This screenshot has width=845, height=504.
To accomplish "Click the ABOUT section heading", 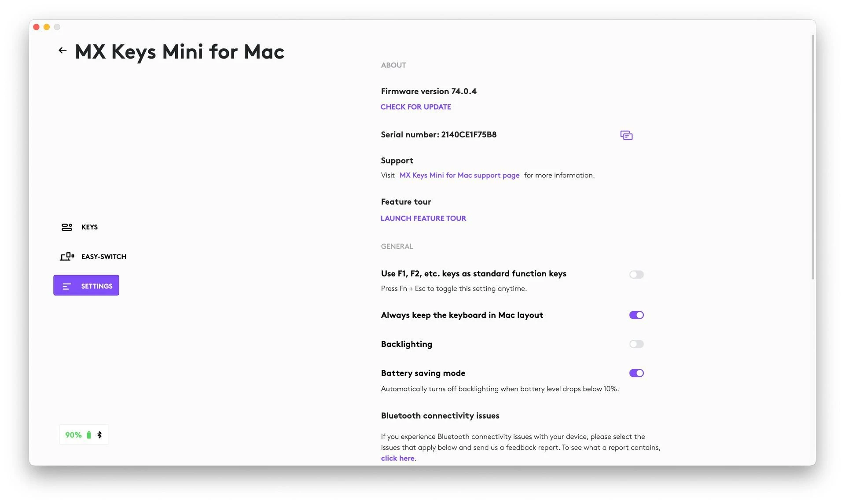I will click(393, 65).
